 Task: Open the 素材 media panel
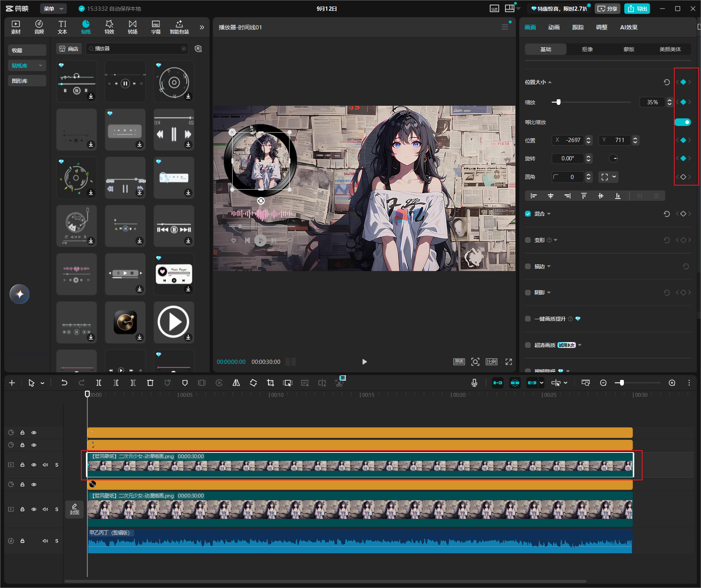point(16,27)
